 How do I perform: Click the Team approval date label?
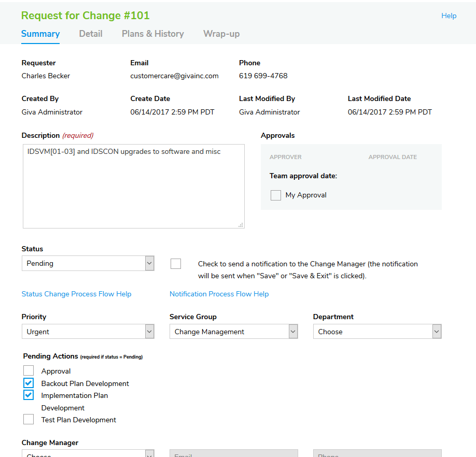pos(303,176)
